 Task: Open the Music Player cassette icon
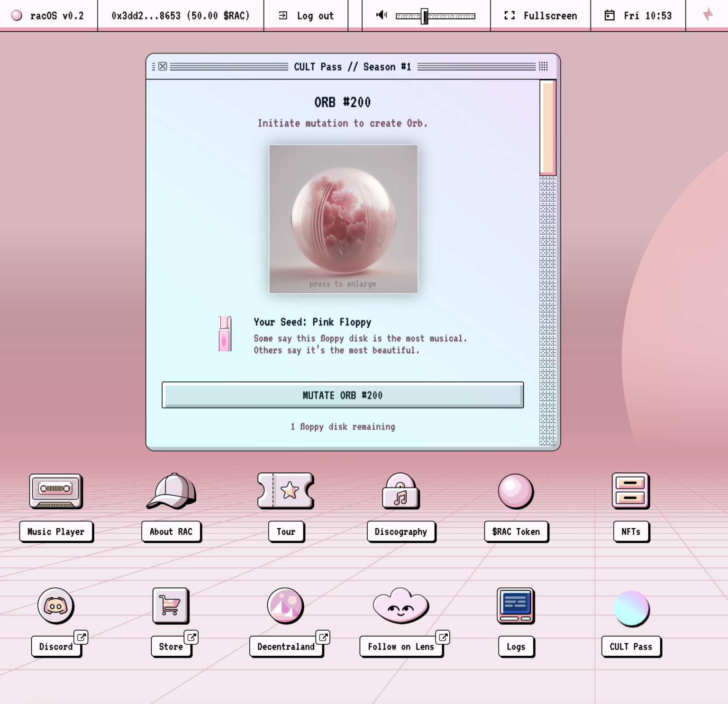pyautogui.click(x=56, y=491)
